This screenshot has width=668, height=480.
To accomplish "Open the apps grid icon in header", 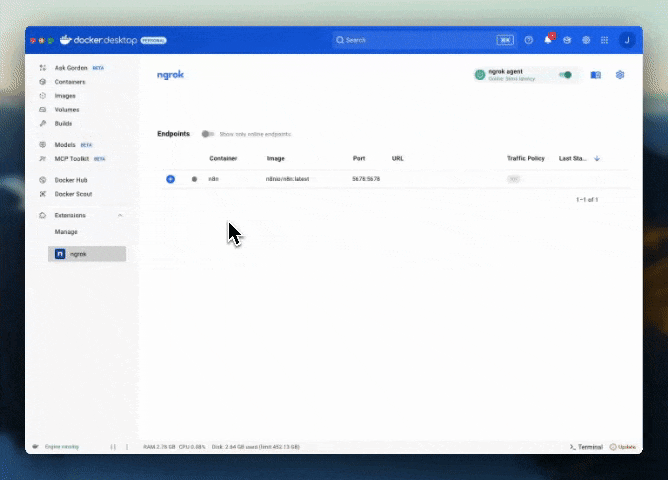I will pyautogui.click(x=604, y=40).
